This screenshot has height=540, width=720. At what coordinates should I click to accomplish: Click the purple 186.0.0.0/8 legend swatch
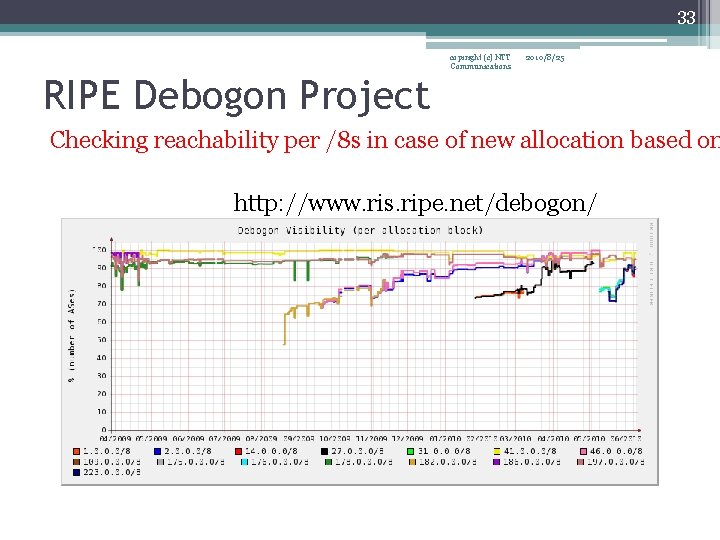pos(496,462)
